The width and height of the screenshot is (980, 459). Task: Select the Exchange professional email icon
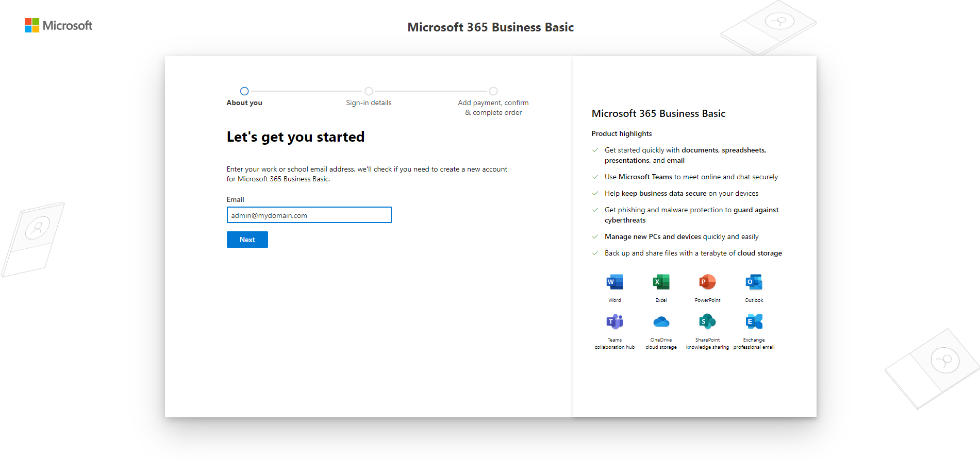754,321
